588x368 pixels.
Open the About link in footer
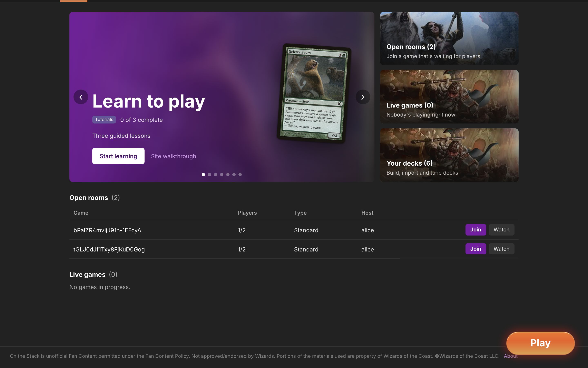510,356
